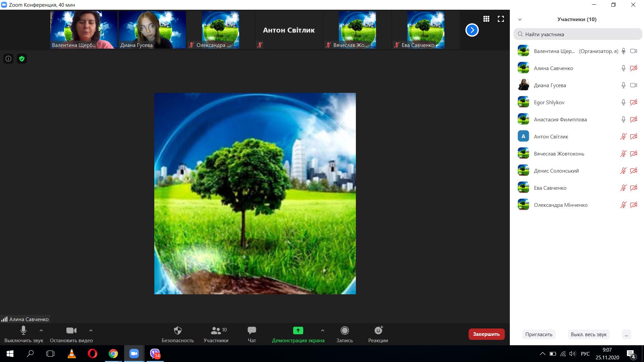Click the Найти участника search field
The height and width of the screenshot is (362, 644).
[x=577, y=34]
